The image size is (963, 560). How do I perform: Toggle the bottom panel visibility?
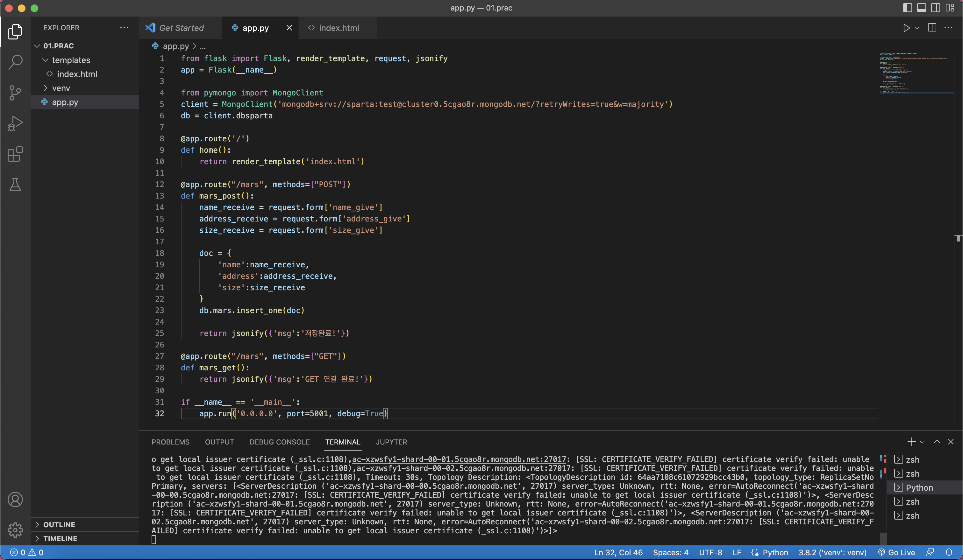pyautogui.click(x=922, y=8)
